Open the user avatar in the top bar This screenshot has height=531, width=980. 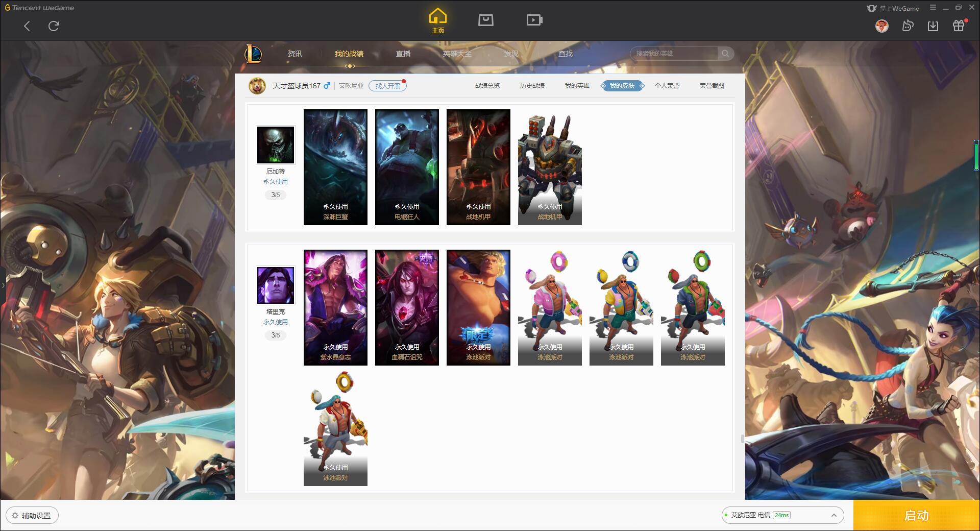point(882,26)
